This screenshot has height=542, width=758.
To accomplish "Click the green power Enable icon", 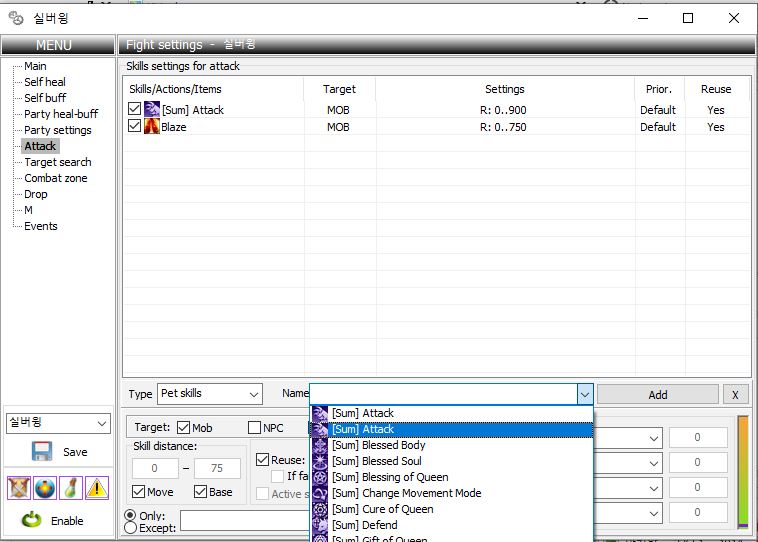I will pyautogui.click(x=32, y=520).
